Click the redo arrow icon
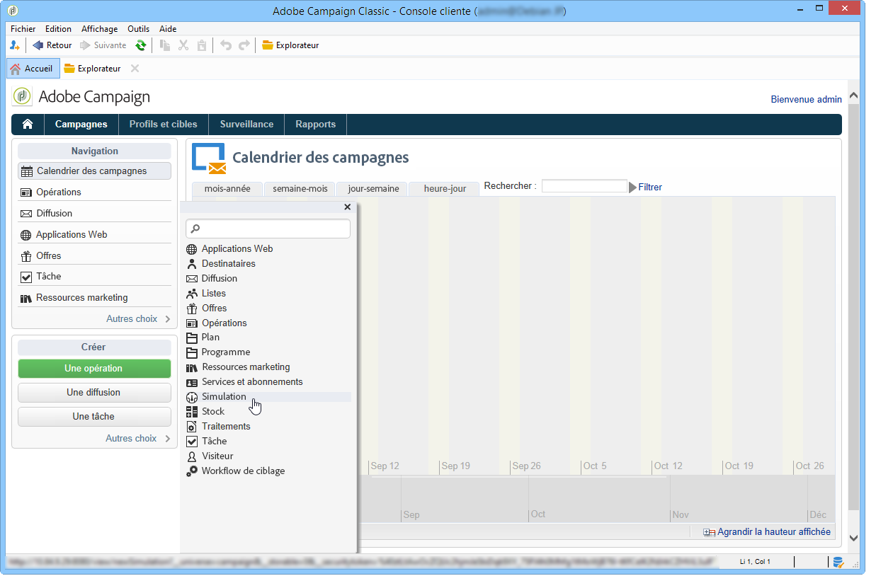The image size is (876, 588). pyautogui.click(x=244, y=45)
